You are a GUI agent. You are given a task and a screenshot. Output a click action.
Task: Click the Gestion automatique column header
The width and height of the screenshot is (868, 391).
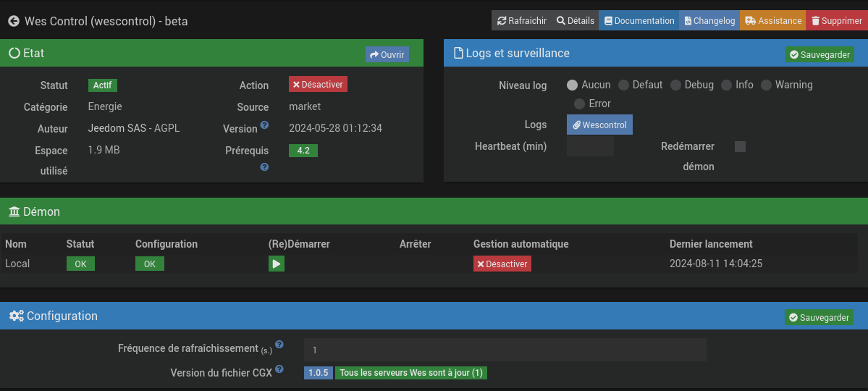pyautogui.click(x=521, y=244)
